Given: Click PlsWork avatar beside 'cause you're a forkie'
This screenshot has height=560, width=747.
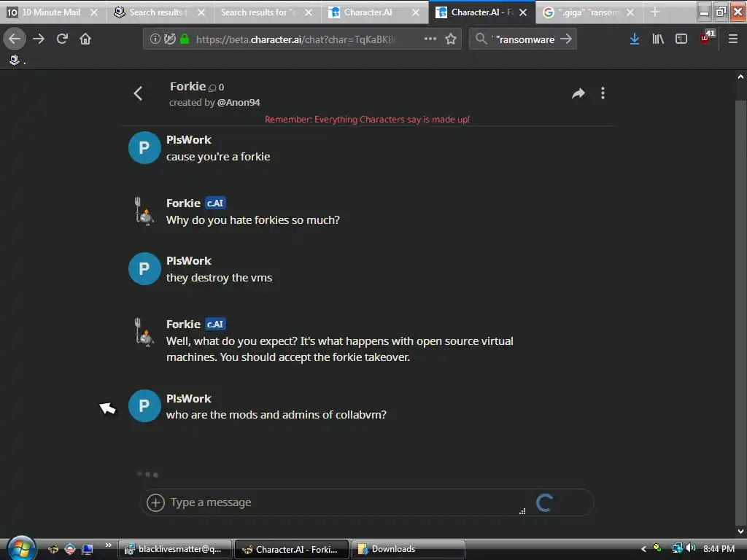Looking at the screenshot, I should [x=144, y=147].
